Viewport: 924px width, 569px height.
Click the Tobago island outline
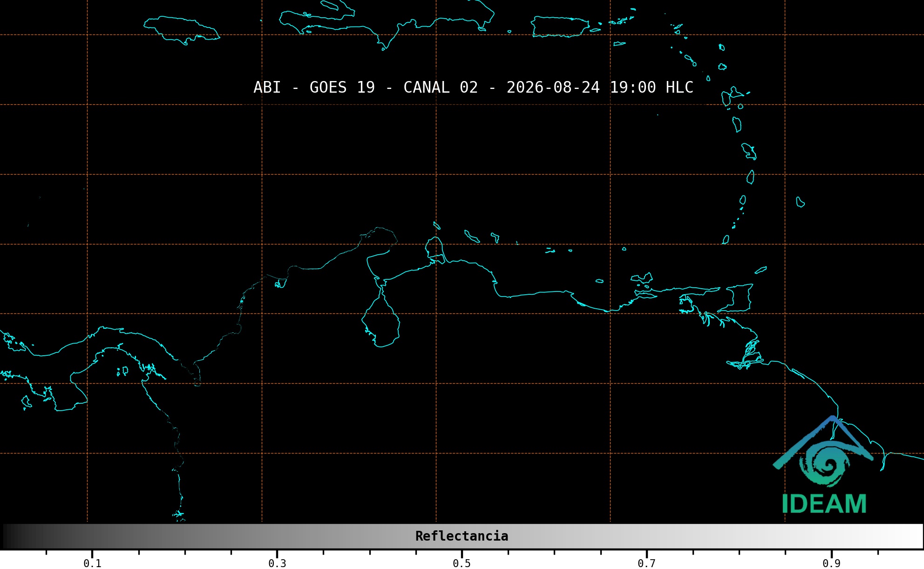(761, 270)
